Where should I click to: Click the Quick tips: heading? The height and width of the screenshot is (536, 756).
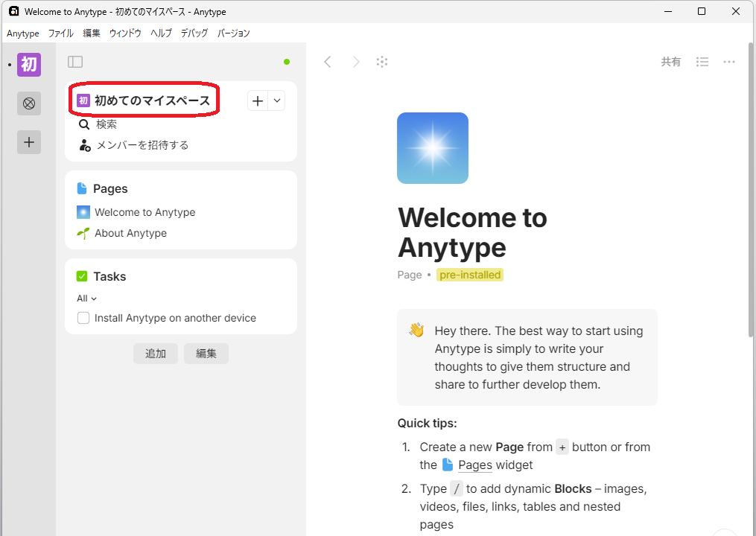428,423
